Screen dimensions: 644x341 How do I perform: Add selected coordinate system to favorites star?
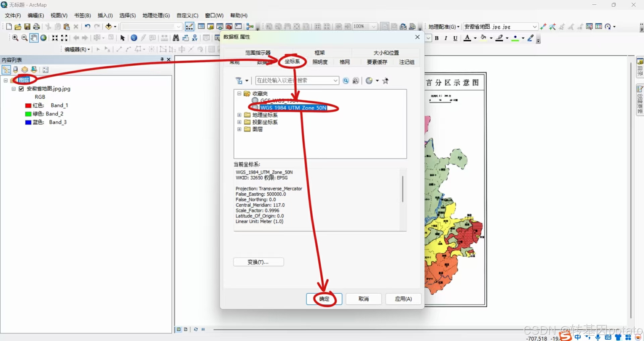coord(385,81)
